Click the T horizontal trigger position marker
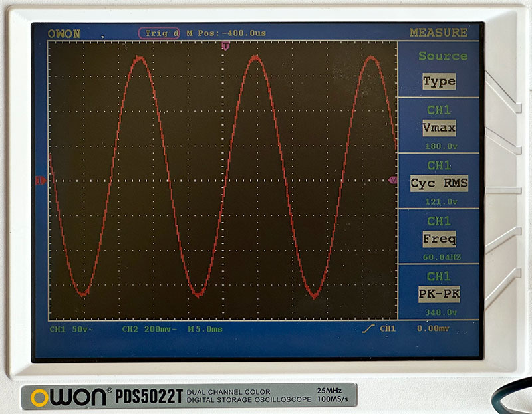Viewport: 532px width, 414px height. point(225,47)
